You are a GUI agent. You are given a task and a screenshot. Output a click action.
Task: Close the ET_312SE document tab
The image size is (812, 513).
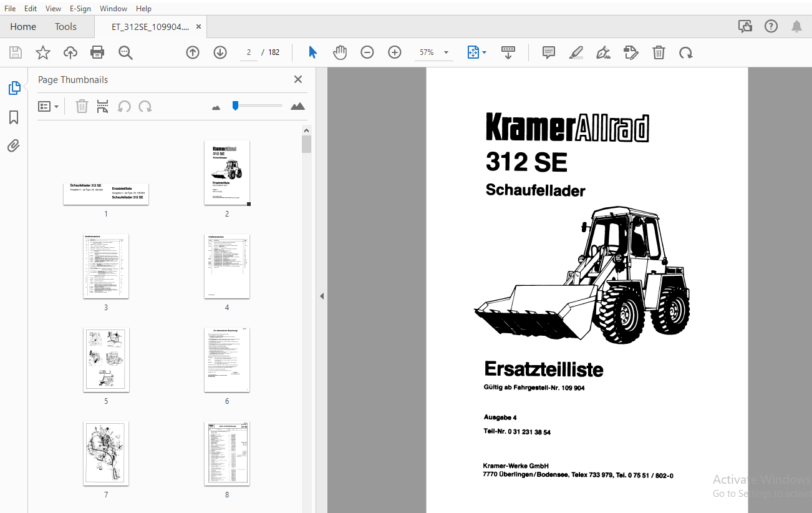tap(198, 27)
